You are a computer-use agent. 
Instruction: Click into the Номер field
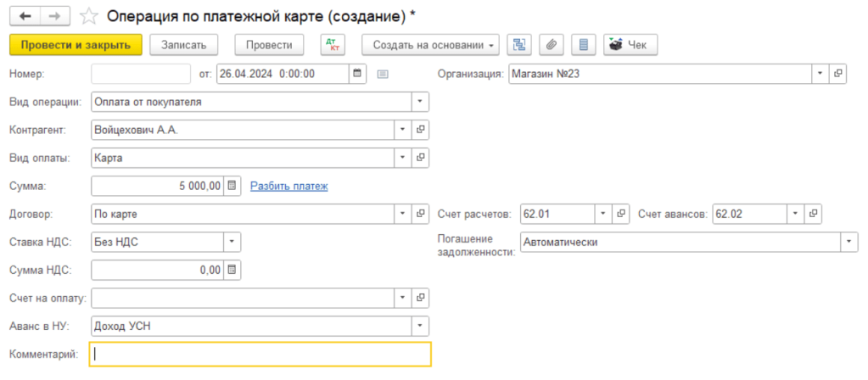point(141,74)
